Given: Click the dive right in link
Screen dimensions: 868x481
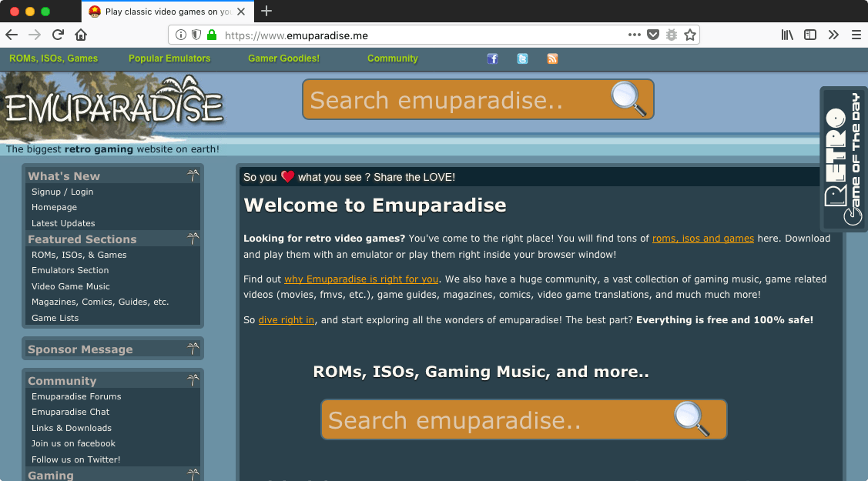Looking at the screenshot, I should 287,319.
